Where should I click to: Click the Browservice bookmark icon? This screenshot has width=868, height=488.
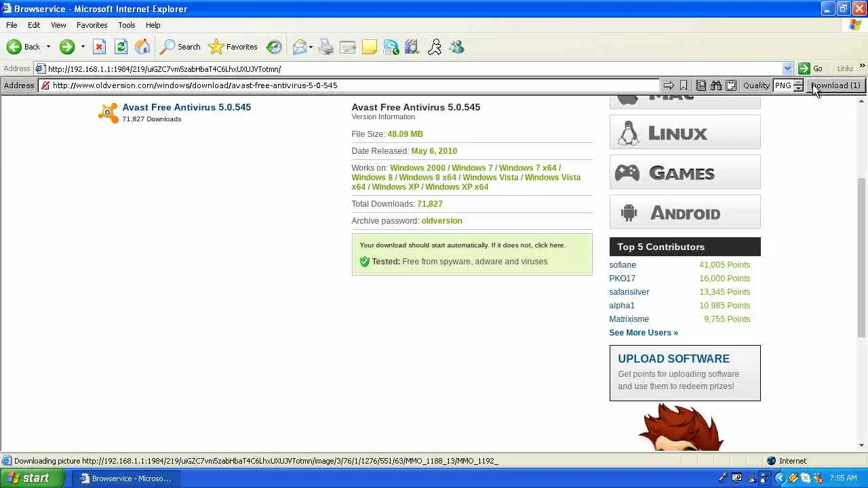click(684, 85)
